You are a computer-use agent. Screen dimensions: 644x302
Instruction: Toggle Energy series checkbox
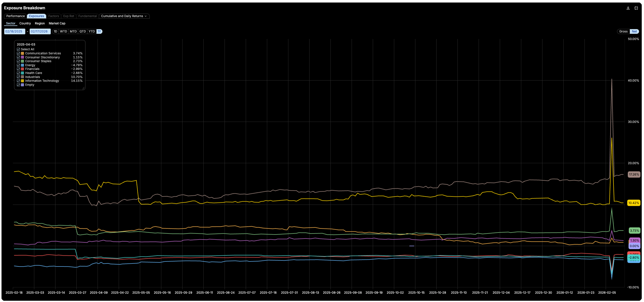tap(18, 65)
